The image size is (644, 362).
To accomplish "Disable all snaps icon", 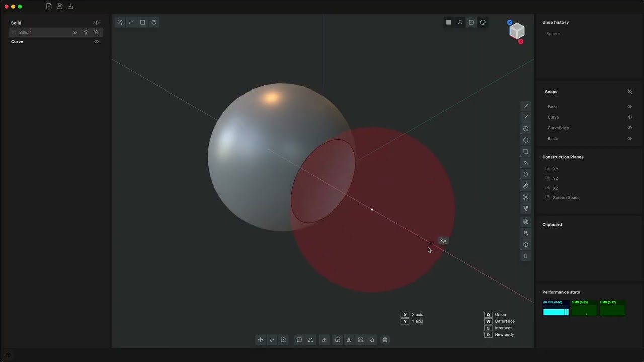I will click(x=630, y=92).
